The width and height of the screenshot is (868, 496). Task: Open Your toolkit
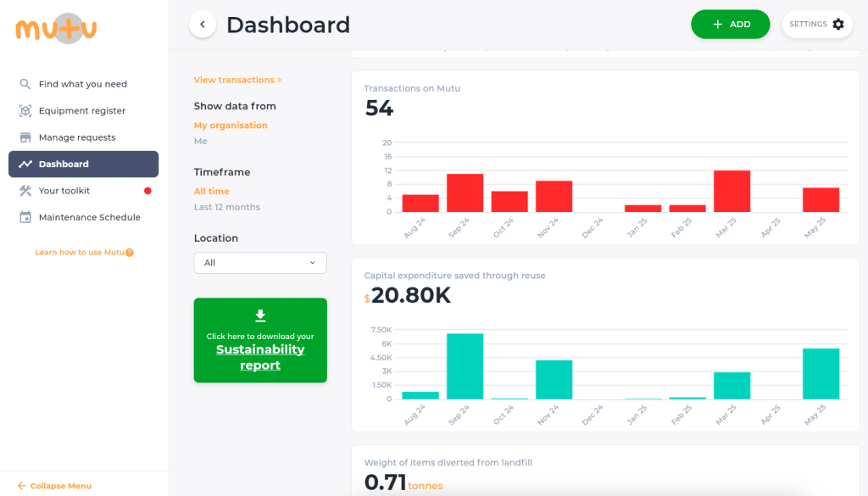pos(84,191)
